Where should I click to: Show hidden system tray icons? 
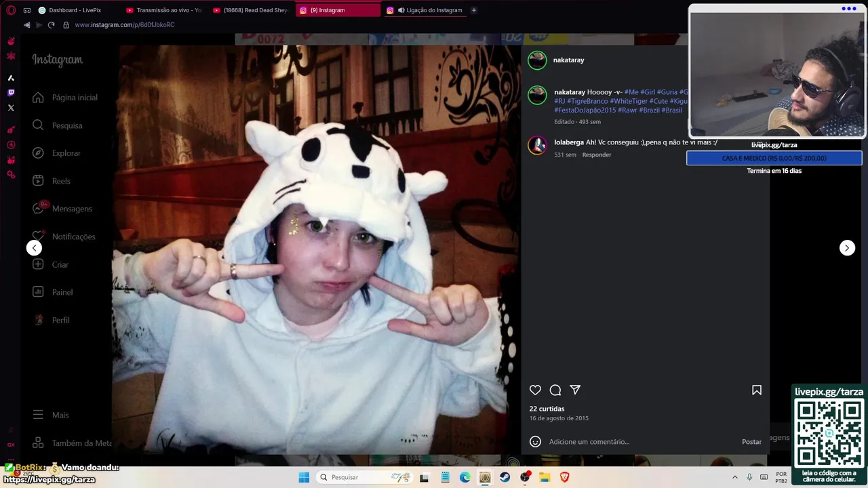click(x=734, y=477)
